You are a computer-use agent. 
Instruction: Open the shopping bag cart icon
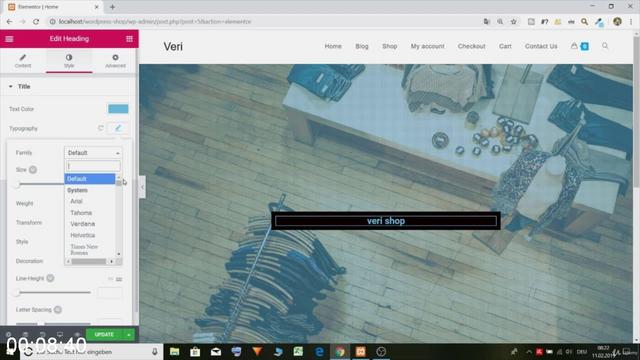coord(574,46)
